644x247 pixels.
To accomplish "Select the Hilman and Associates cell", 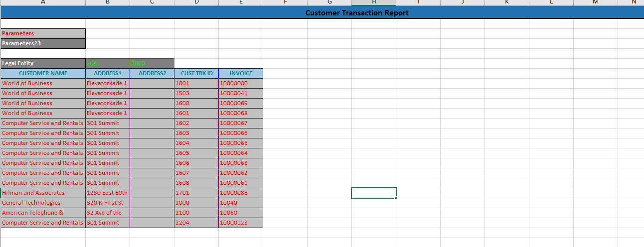I will [x=43, y=193].
